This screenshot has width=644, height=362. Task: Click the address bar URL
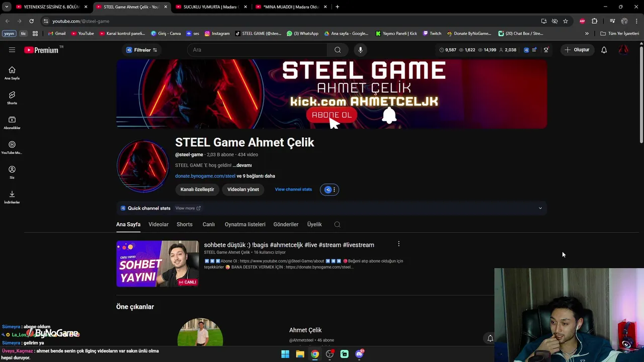[x=81, y=21]
